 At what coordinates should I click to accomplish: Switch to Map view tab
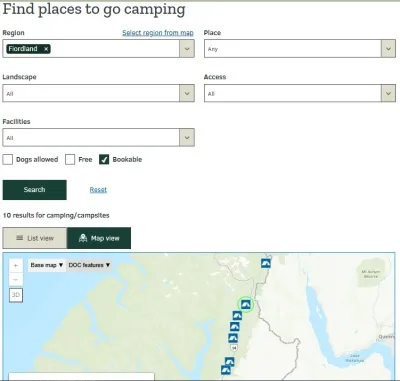tap(99, 238)
